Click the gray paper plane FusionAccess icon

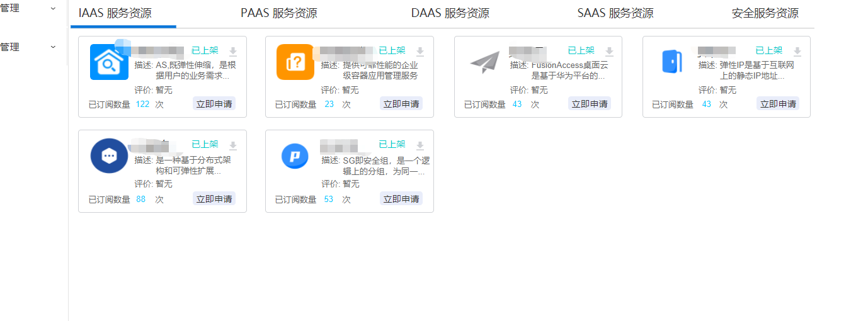tap(484, 62)
